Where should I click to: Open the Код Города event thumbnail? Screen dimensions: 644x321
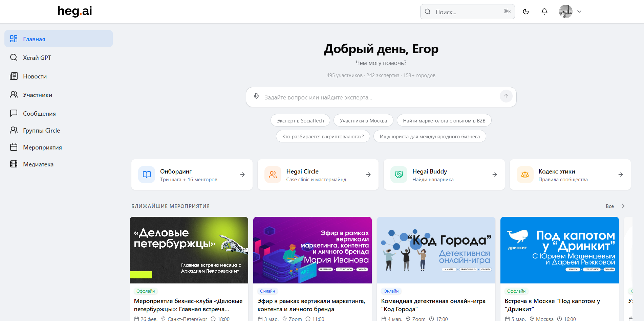coord(436,250)
